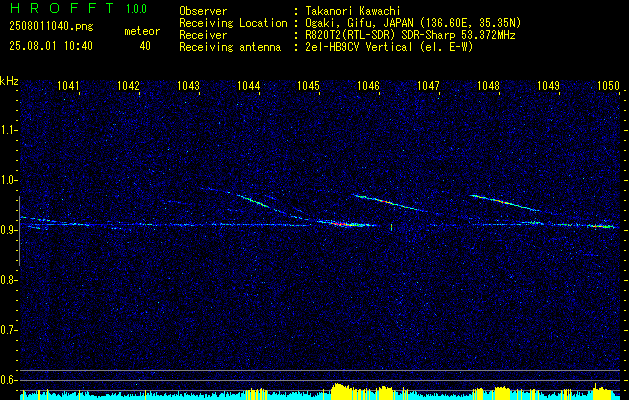Click the Receiving Location label
Screen dimensions: 629x400
pyautogui.click(x=233, y=23)
